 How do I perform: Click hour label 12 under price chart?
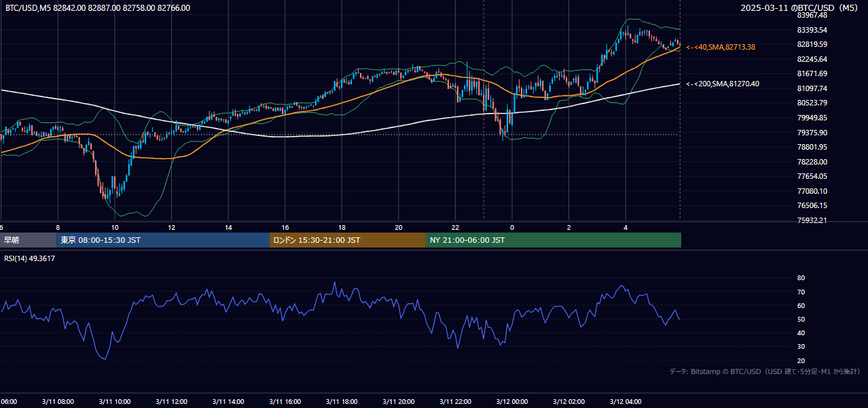coord(172,227)
